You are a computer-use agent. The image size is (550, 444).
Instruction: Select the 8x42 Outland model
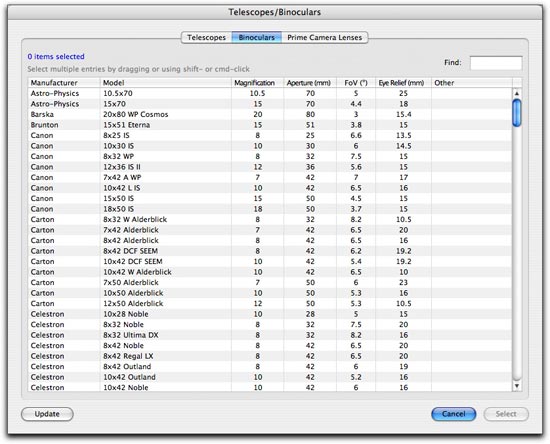[x=127, y=367]
